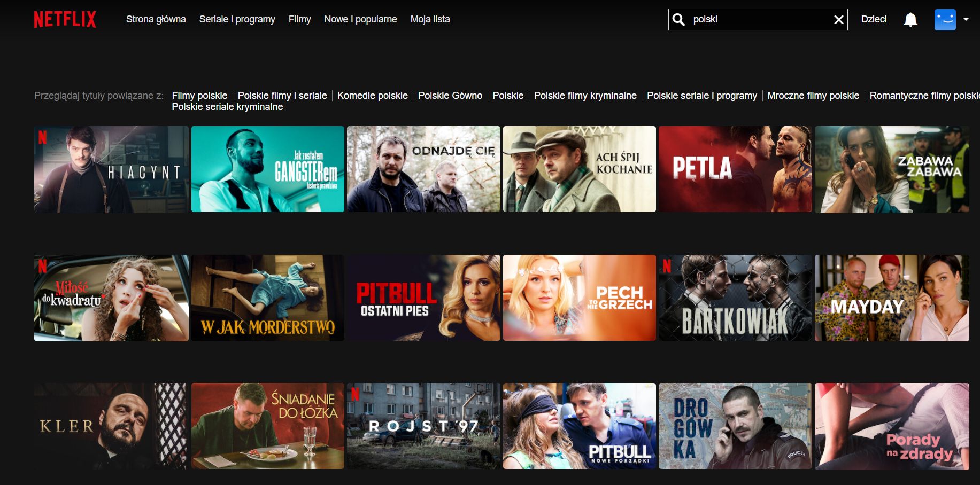Open Moja lista
980x485 pixels.
[x=430, y=19]
